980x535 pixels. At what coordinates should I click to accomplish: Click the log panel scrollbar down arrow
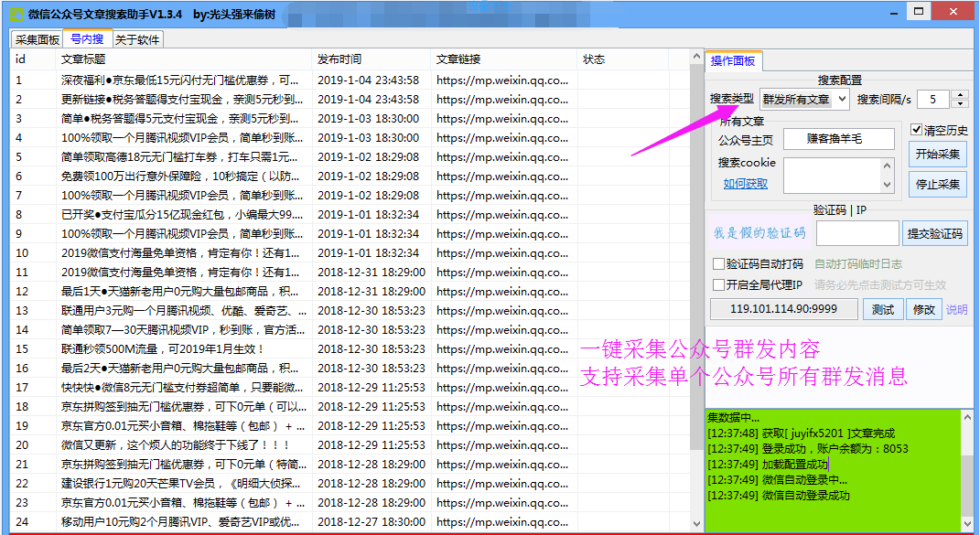[x=967, y=525]
